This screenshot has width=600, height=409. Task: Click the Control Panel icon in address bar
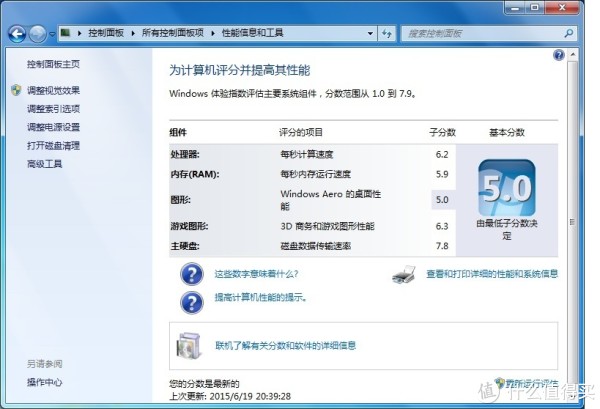65,33
